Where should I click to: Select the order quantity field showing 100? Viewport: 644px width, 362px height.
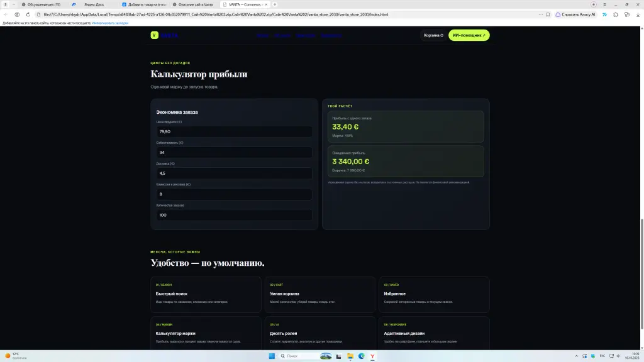pyautogui.click(x=234, y=215)
